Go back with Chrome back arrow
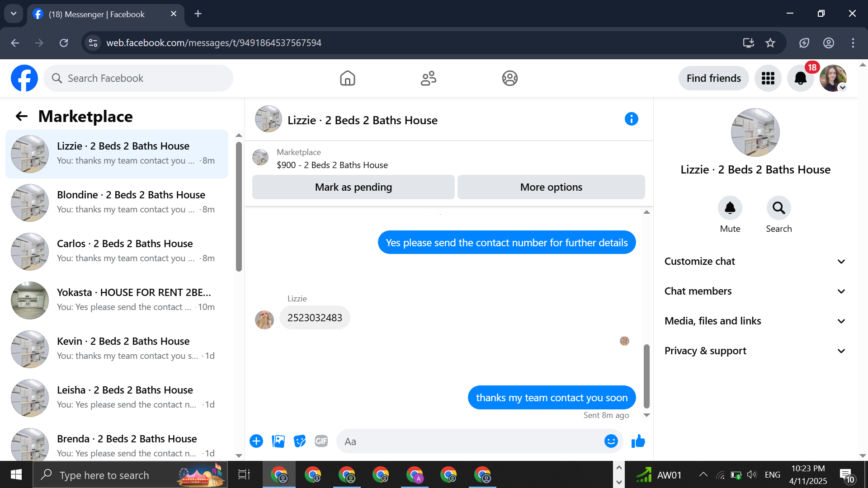Screen dimensions: 868x488 15,43
